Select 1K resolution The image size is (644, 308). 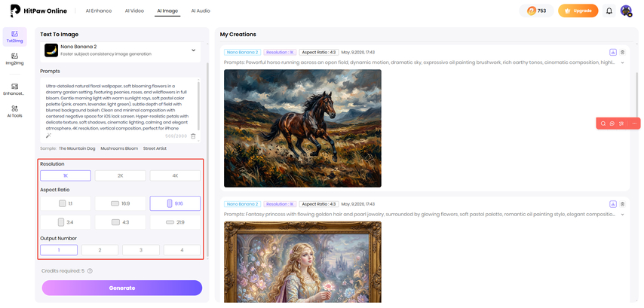(66, 175)
